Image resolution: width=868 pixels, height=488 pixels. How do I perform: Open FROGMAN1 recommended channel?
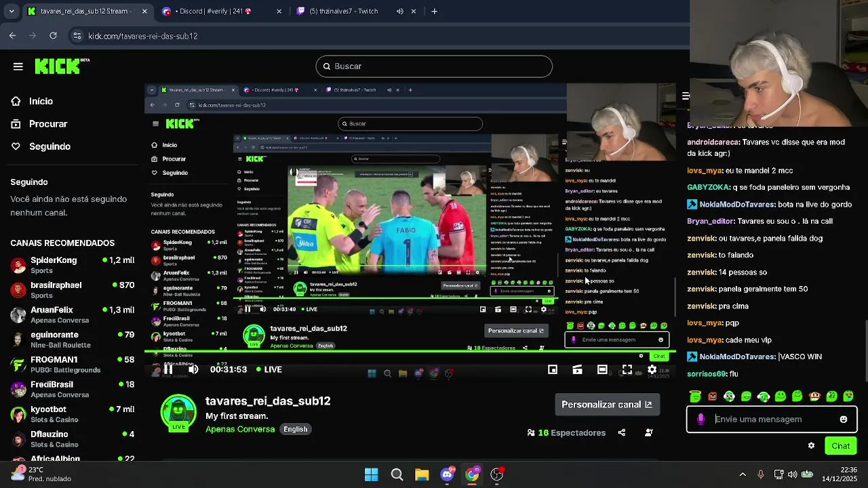tap(73, 365)
